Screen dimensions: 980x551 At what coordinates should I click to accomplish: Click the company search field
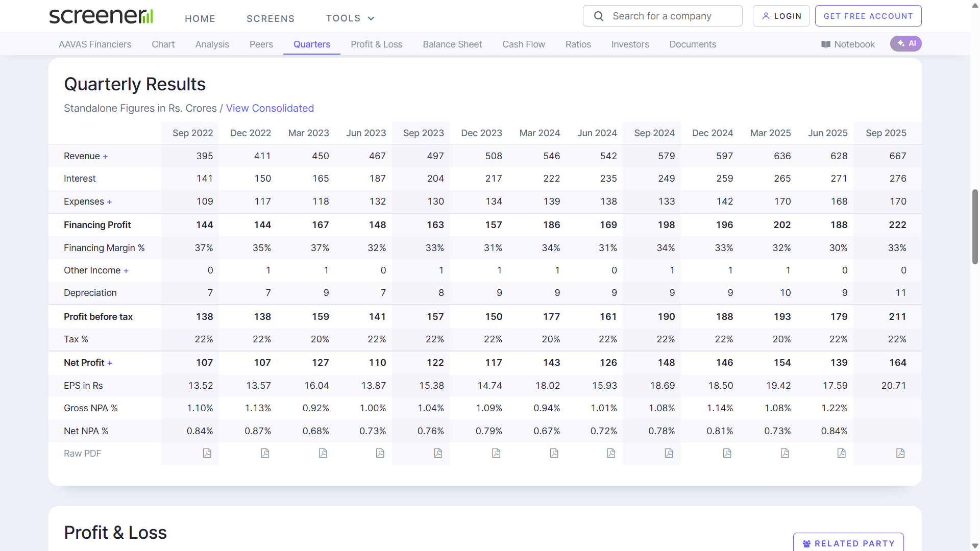pyautogui.click(x=662, y=16)
